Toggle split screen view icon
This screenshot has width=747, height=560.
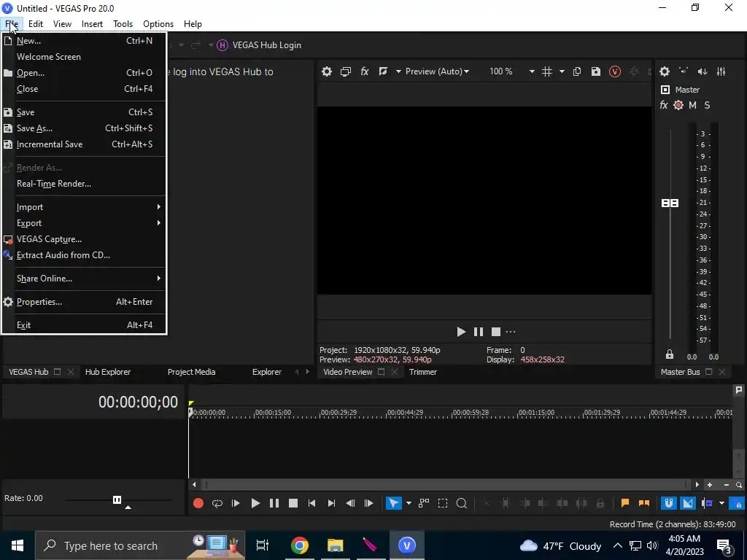[383, 71]
